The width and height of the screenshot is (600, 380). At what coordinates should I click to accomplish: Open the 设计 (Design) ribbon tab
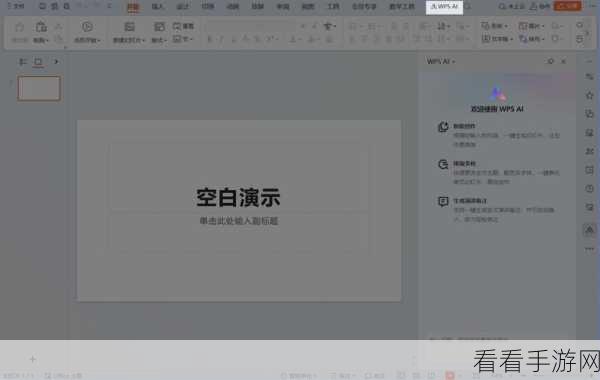point(183,7)
